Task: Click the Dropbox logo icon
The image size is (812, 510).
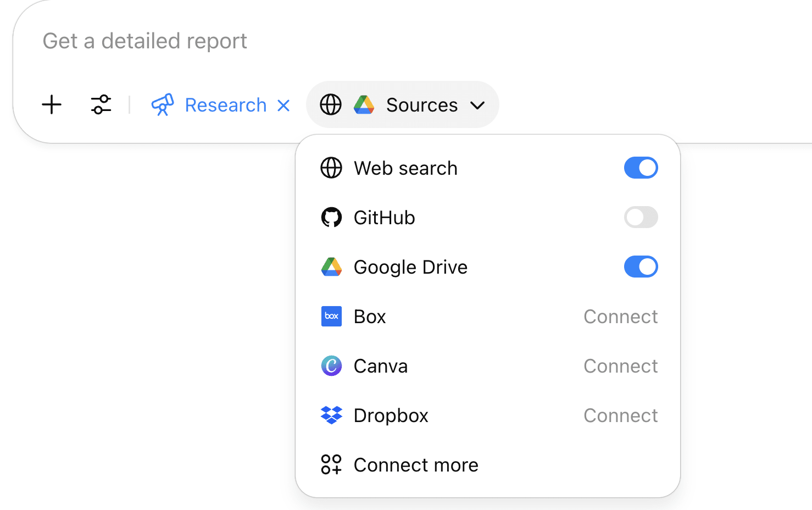Action: point(331,415)
